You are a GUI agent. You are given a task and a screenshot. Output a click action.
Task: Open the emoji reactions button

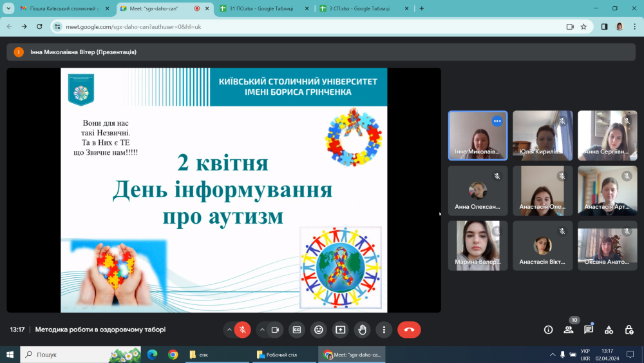pos(319,329)
